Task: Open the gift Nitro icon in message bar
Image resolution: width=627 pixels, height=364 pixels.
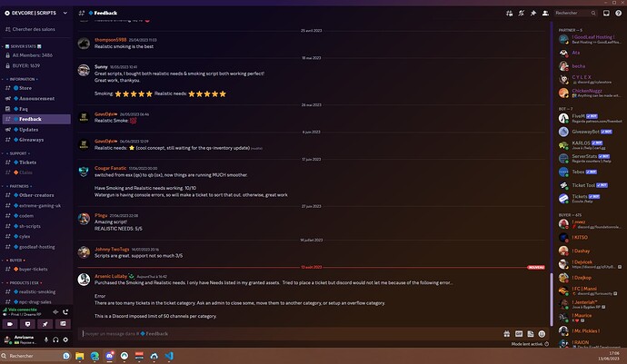Action: 507,334
